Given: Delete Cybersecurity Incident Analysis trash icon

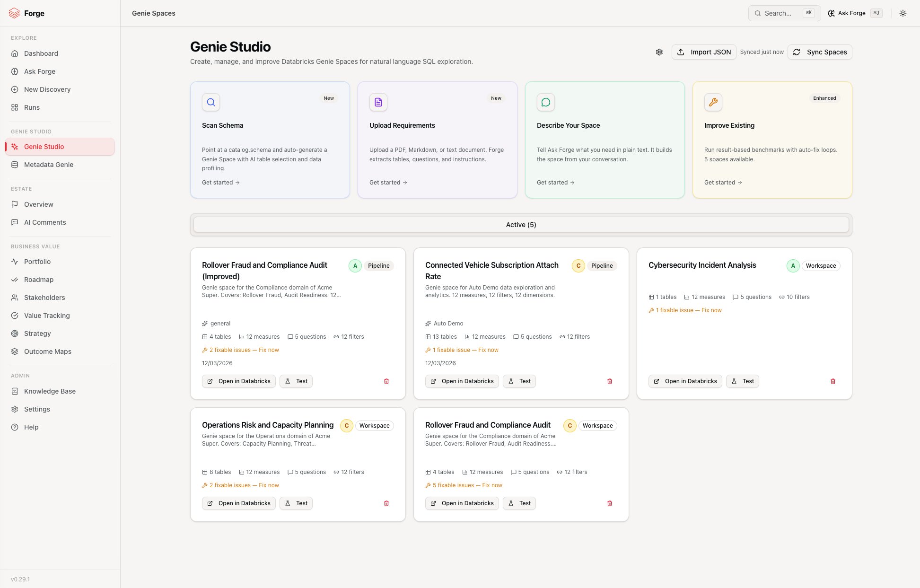Looking at the screenshot, I should [x=833, y=381].
